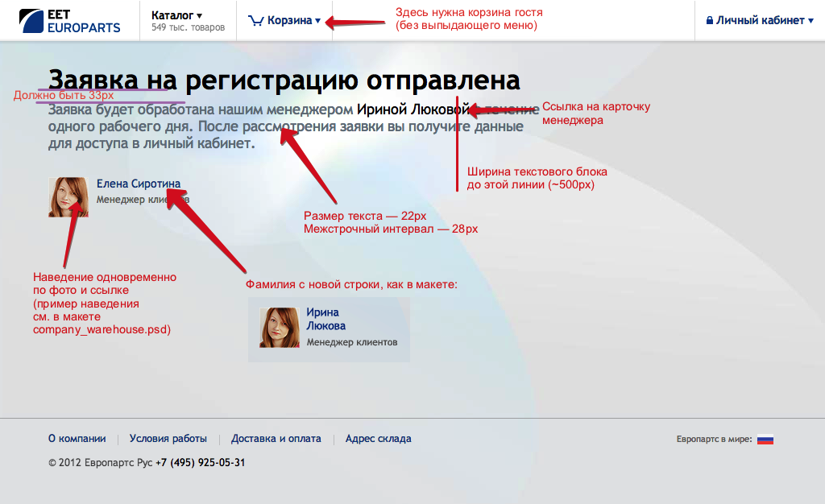Image resolution: width=825 pixels, height=504 pixels.
Task: Click the Европартс в мире label
Action: pos(714,440)
